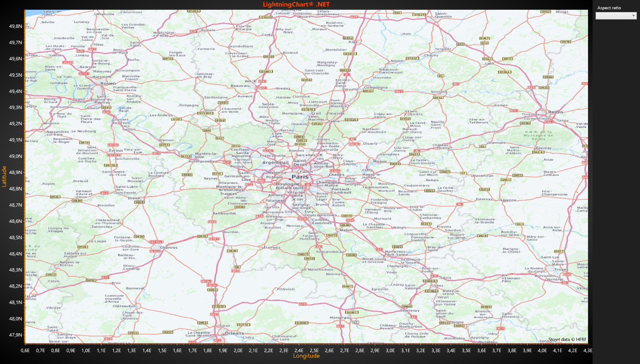Click the 'Street data © HERE' attribution

[568, 340]
